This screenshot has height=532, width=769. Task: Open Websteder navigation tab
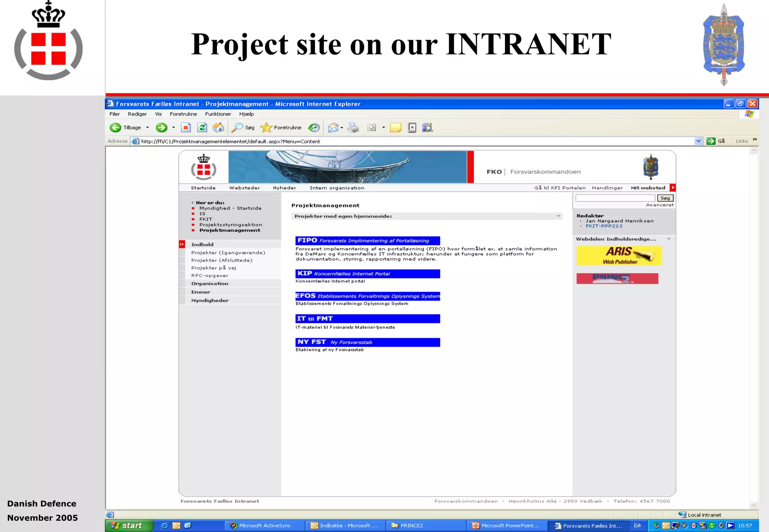click(244, 188)
